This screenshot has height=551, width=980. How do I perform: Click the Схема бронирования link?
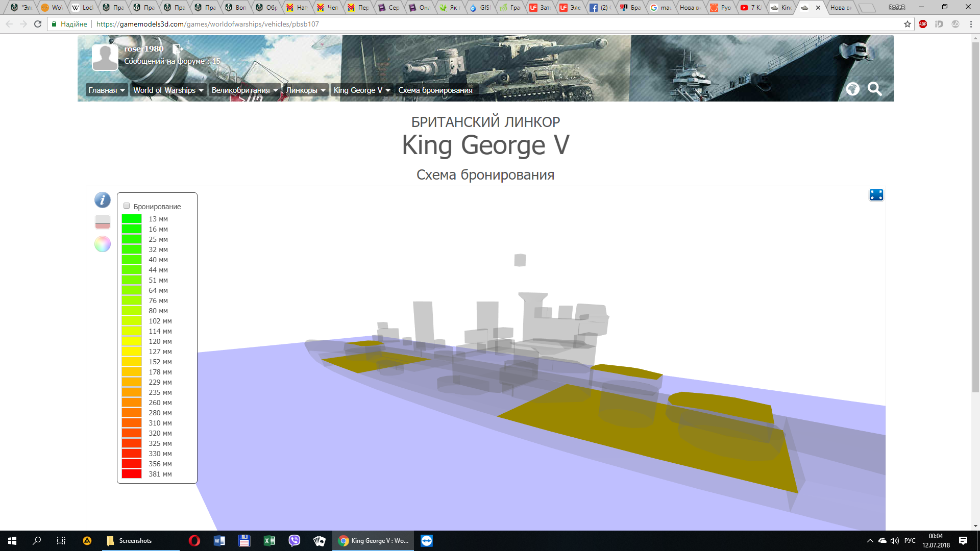435,90
